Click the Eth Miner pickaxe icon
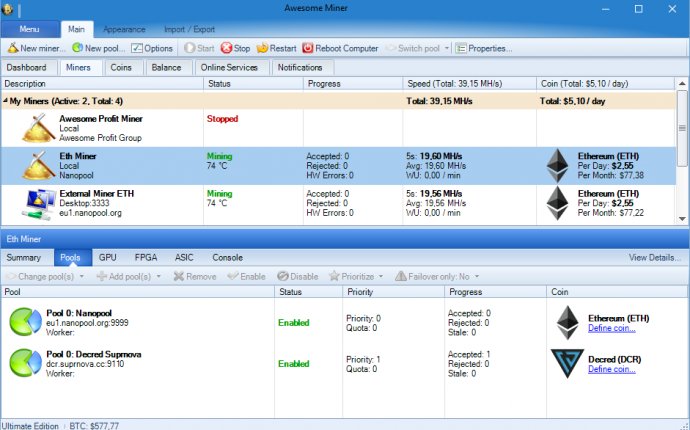Screen dimensions: 690x430 coord(38,165)
